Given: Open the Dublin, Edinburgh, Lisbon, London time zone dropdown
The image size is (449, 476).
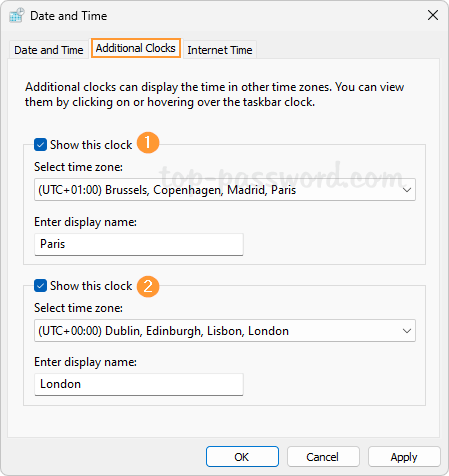Looking at the screenshot, I should click(225, 331).
